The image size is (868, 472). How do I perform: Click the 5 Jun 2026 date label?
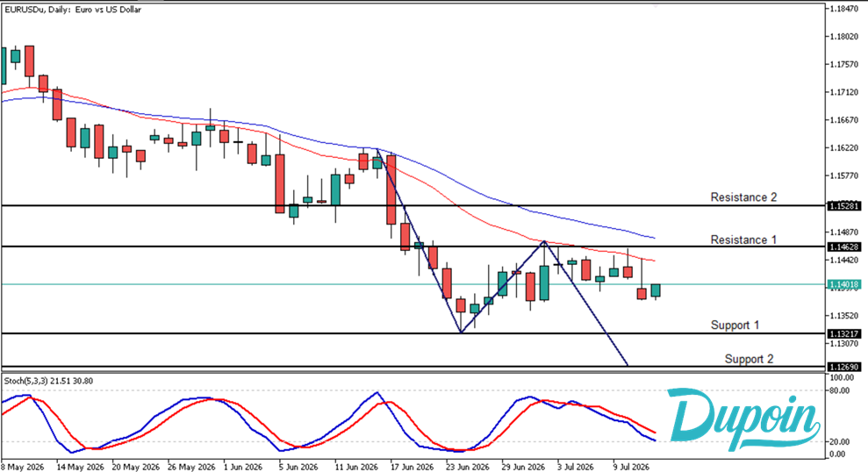(299, 467)
